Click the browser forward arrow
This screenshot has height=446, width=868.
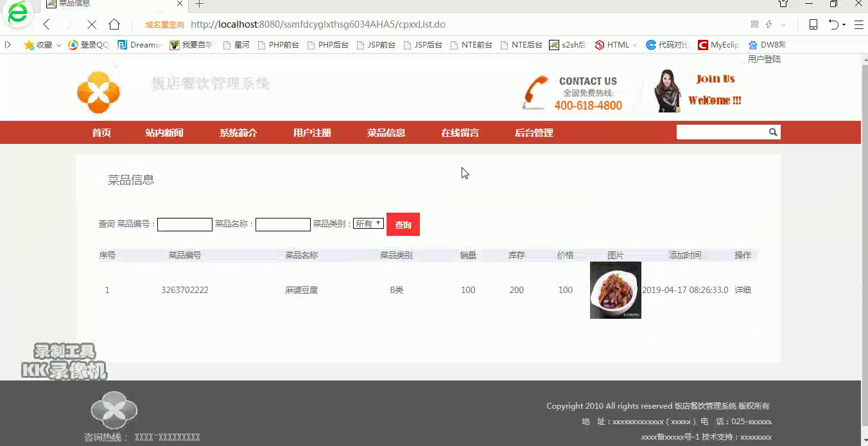[69, 24]
